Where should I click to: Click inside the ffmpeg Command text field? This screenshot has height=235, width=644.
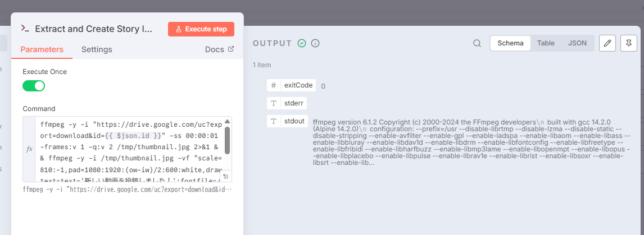[x=129, y=149]
